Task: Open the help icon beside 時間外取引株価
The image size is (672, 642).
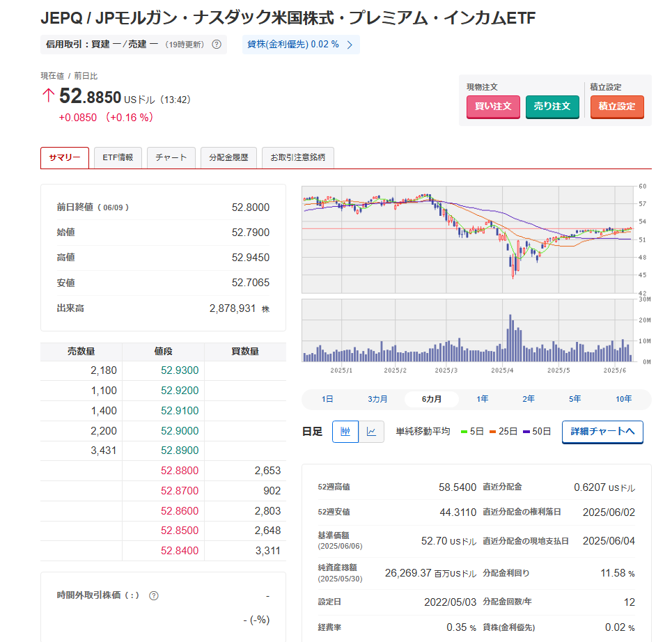Action: 154,596
